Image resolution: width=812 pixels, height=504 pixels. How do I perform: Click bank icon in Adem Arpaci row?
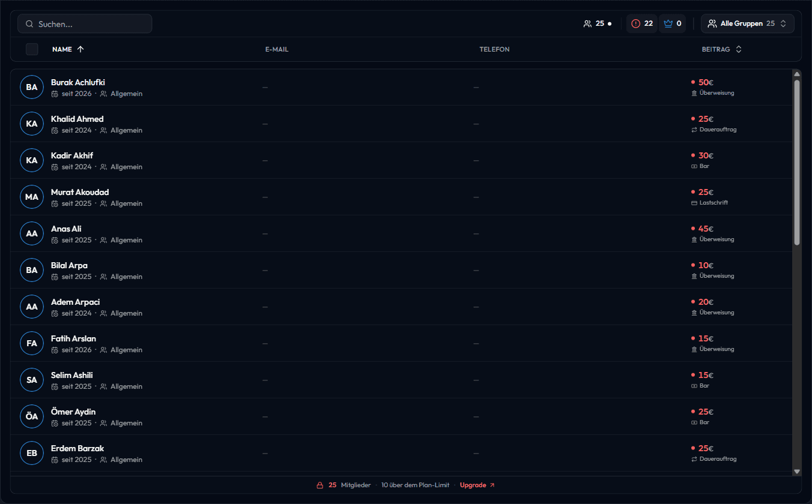[x=694, y=313]
